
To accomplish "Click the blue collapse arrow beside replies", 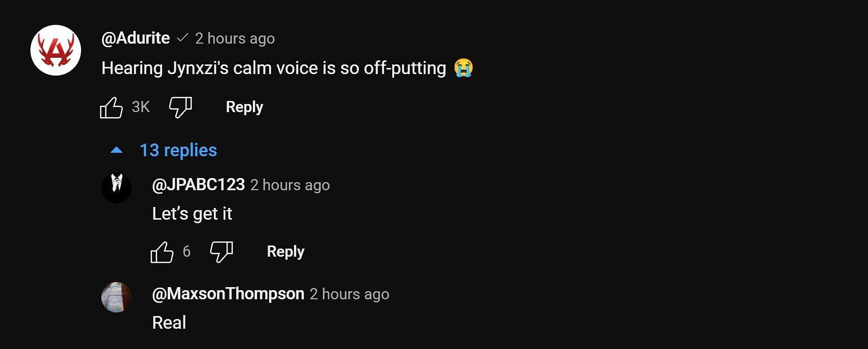I will click(117, 150).
